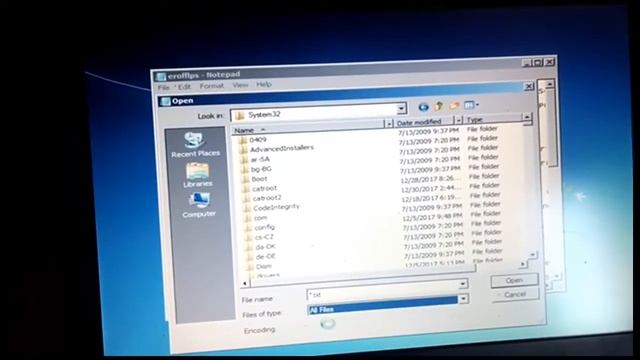Select the de-DE folder
640x360 pixels.
(x=266, y=257)
